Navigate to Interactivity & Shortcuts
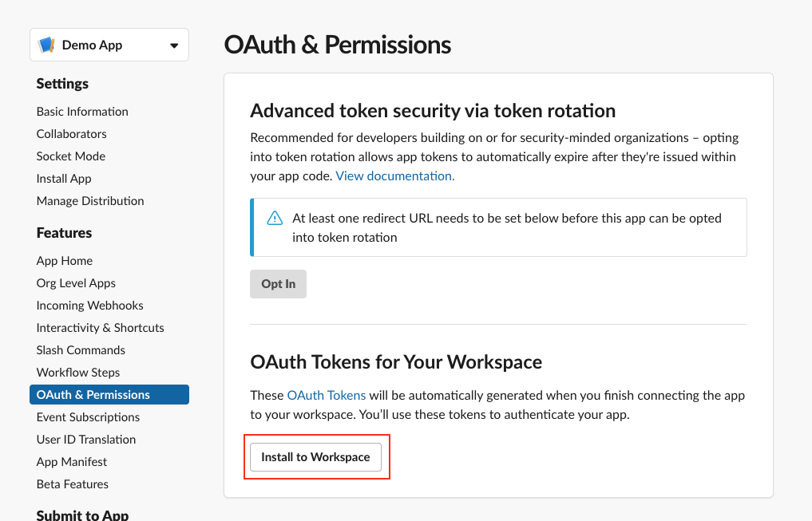Image resolution: width=812 pixels, height=521 pixels. [100, 328]
